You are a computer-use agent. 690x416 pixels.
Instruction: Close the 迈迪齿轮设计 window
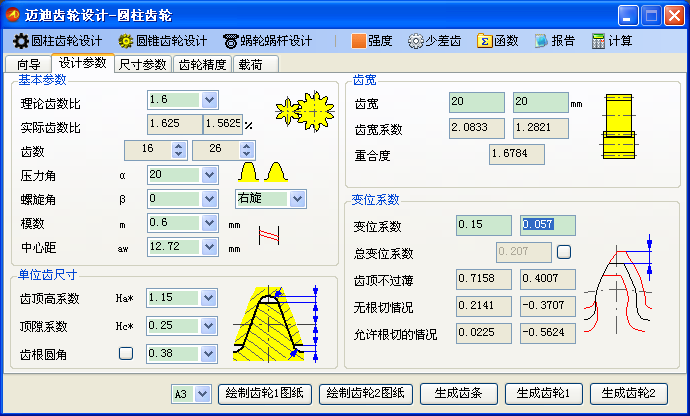pos(674,16)
